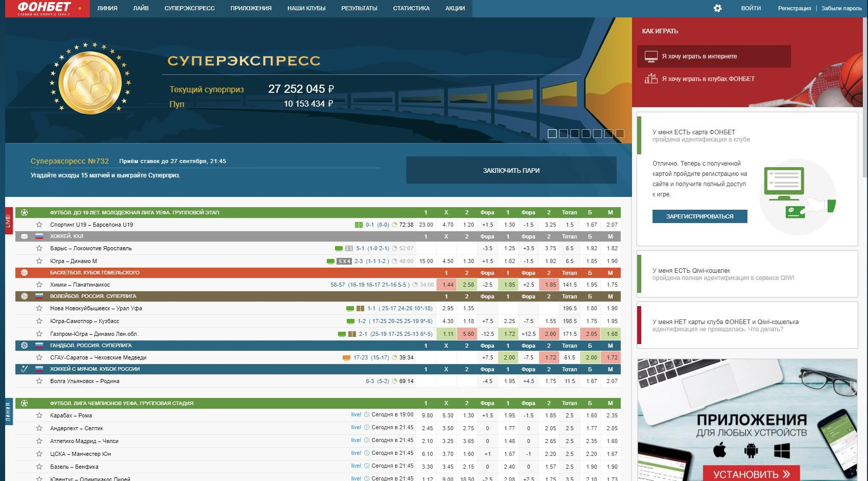Viewport: 868px width, 481px height.
Task: Star the Химки – Панатинаикос match
Action: [x=39, y=284]
